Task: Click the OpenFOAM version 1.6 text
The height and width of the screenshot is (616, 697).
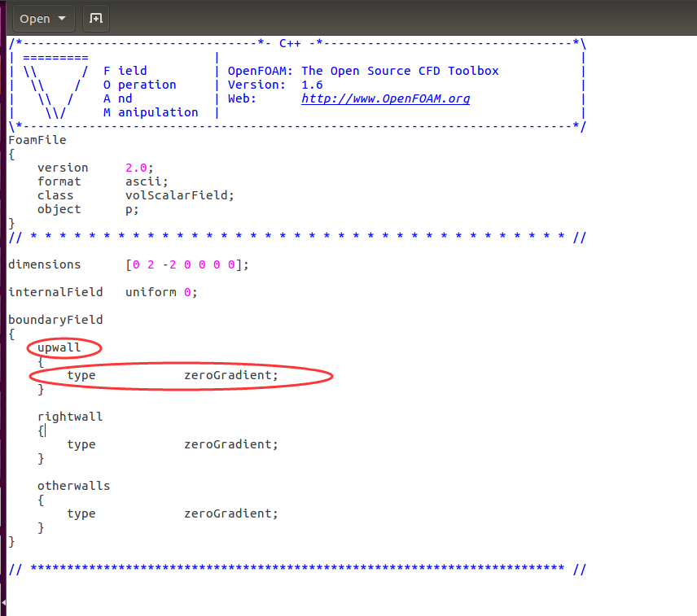Action: coord(312,85)
